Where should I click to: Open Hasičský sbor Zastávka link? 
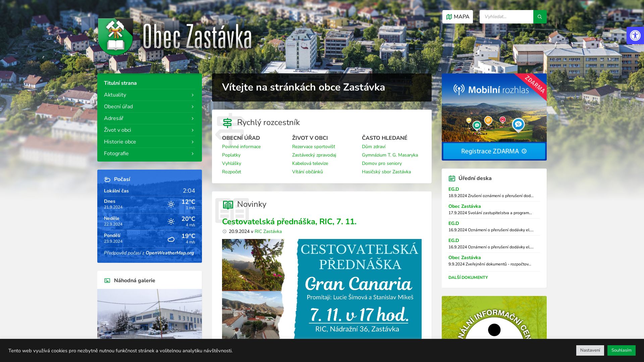coord(386,172)
